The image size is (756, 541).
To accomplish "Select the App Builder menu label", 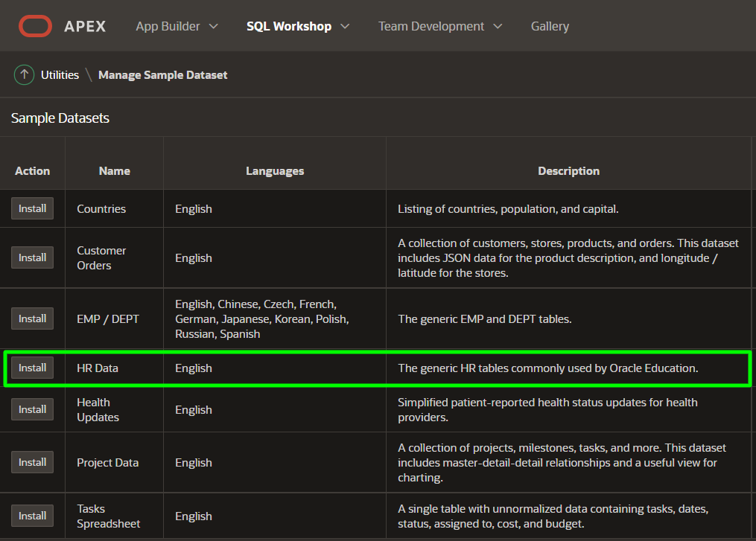I will coord(168,26).
